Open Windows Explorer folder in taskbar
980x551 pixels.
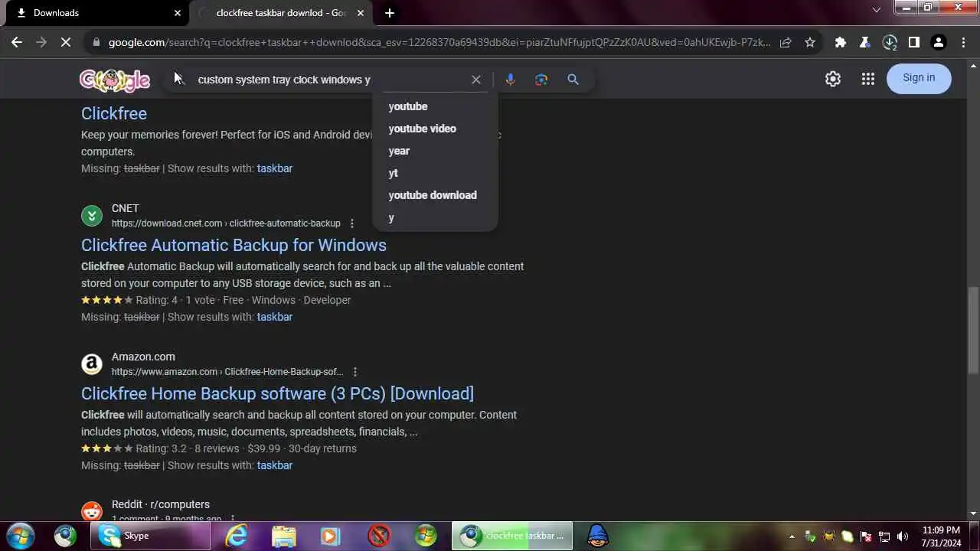tap(284, 536)
